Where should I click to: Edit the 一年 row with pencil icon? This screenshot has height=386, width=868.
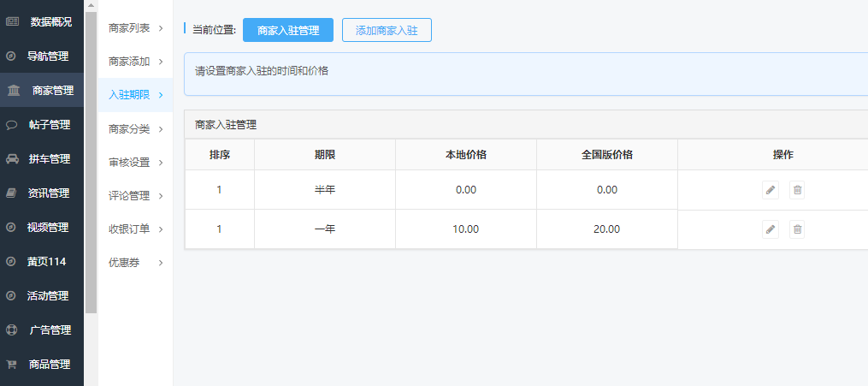click(770, 229)
